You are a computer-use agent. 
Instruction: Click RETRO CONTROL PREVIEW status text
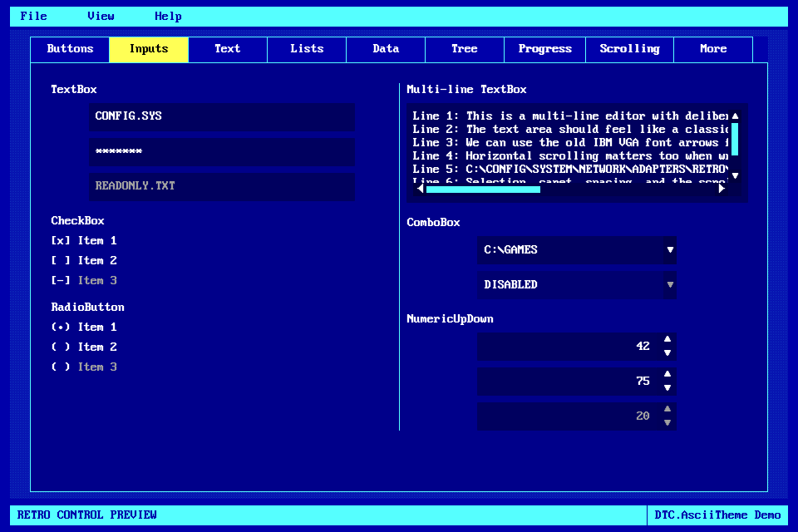(87, 515)
